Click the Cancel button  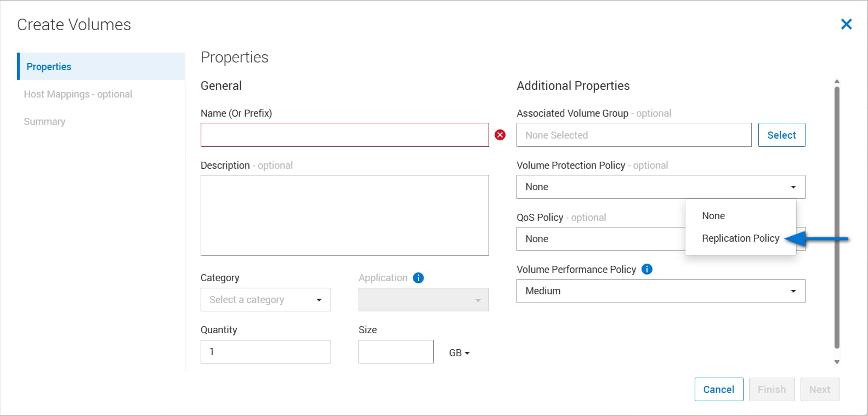point(719,390)
